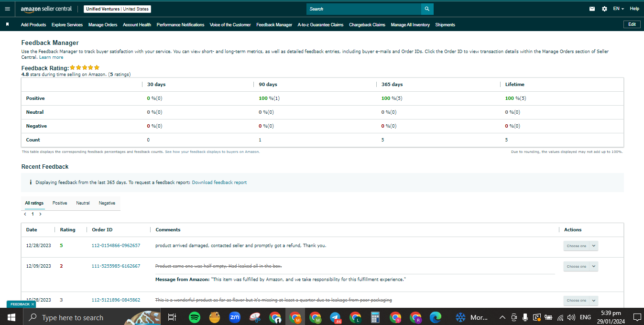Open Wi-Fi network tray icon

pyautogui.click(x=560, y=317)
